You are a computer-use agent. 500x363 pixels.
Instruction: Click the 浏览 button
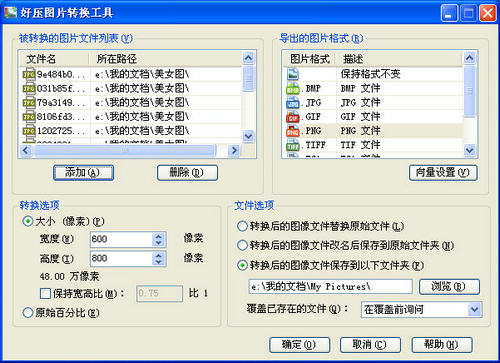click(x=449, y=287)
